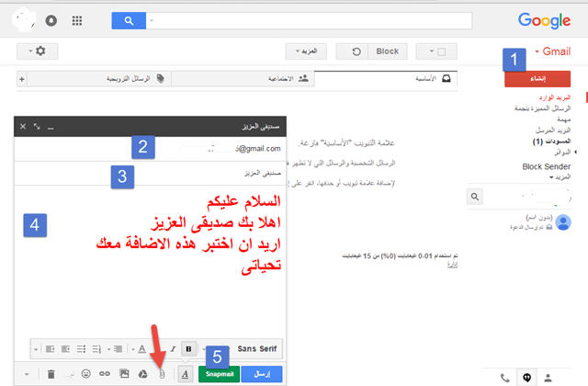588x386 pixels.
Task: Open the Gmail product dropdown
Action: (553, 51)
